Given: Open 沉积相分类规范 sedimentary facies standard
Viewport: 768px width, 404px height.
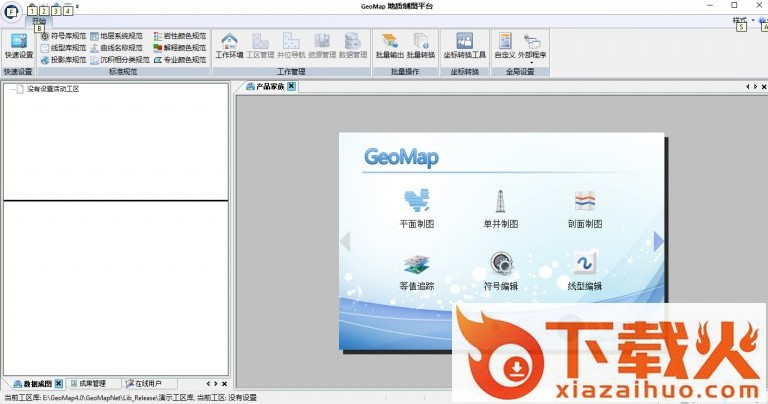Looking at the screenshot, I should pyautogui.click(x=120, y=60).
